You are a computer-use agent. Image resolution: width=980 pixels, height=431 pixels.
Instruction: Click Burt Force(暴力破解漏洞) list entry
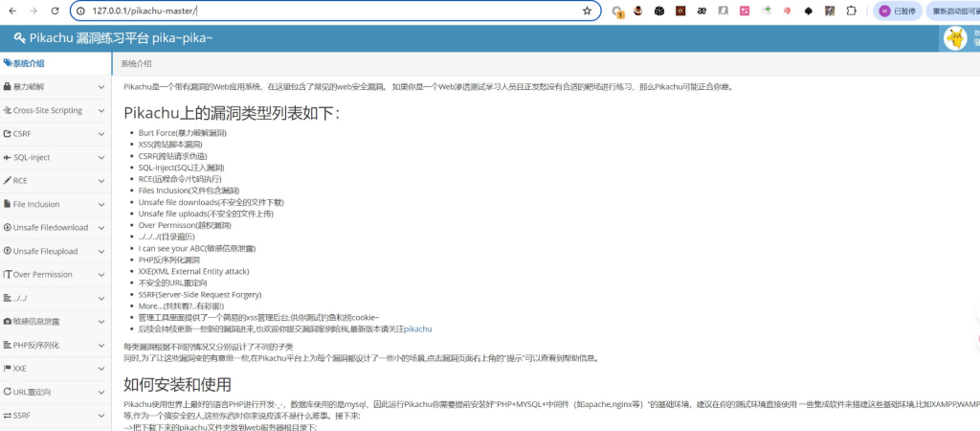183,132
